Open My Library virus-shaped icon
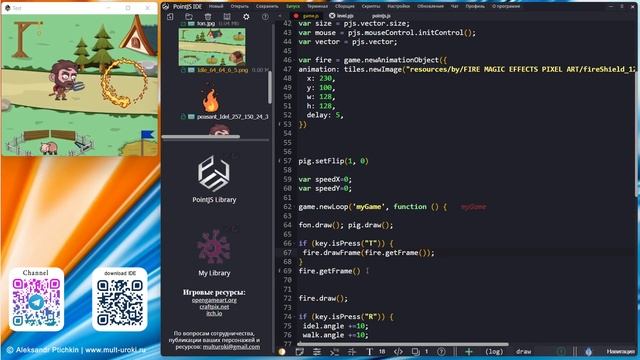The width and height of the screenshot is (640, 360). pyautogui.click(x=214, y=247)
